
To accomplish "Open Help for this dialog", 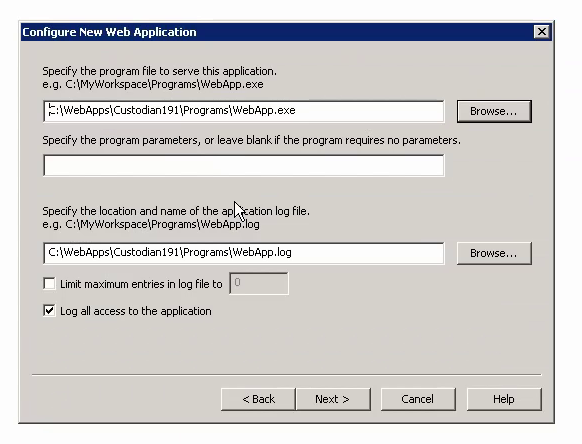I will coord(504,399).
